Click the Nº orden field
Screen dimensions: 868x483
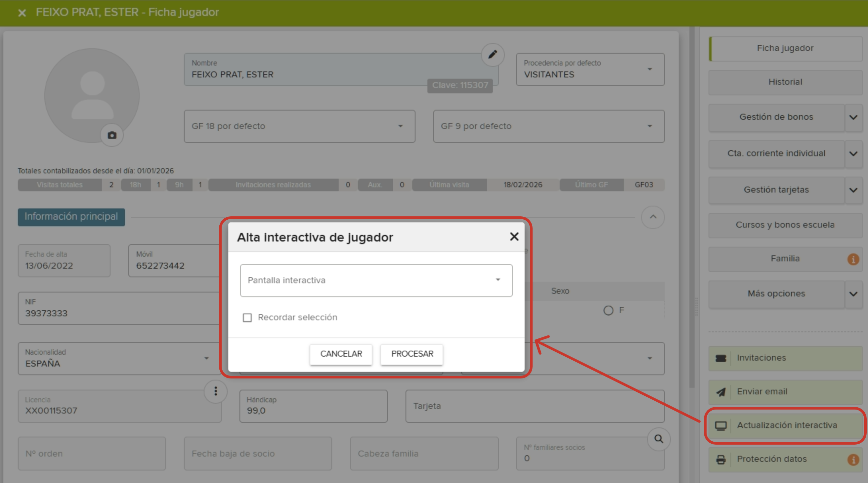[x=92, y=454]
